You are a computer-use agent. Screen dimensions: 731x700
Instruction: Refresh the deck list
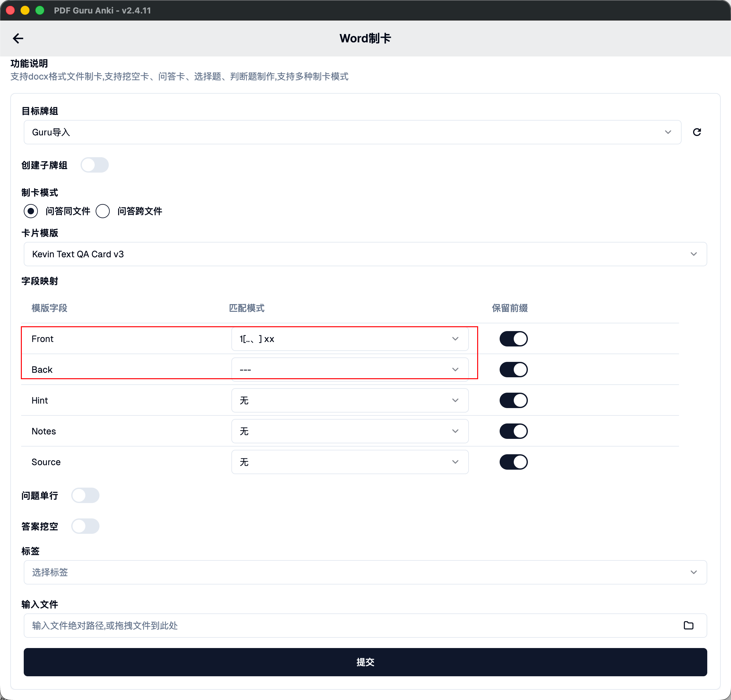tap(697, 132)
